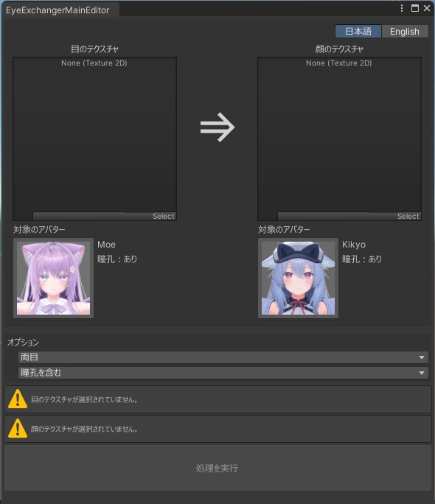Click the double arrow between the textures
The height and width of the screenshot is (504, 435).
coord(217,127)
